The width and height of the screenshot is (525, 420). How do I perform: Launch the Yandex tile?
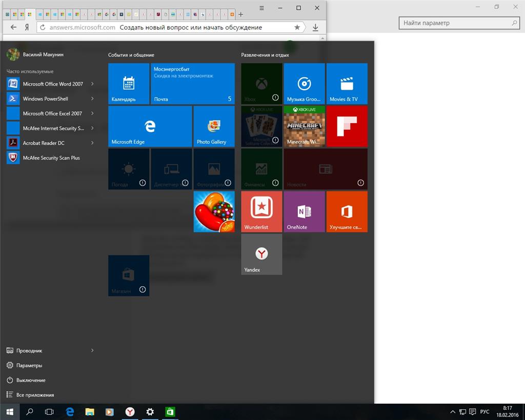tap(261, 254)
